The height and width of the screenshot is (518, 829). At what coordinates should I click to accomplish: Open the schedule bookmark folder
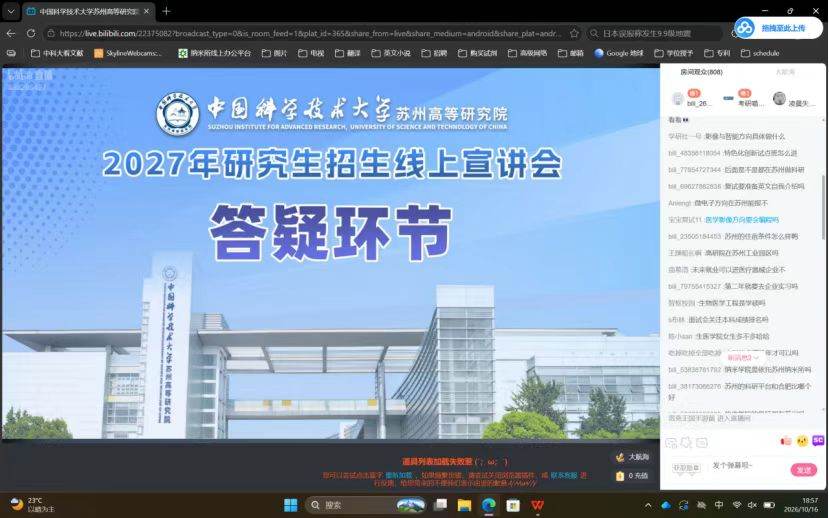tap(760, 53)
